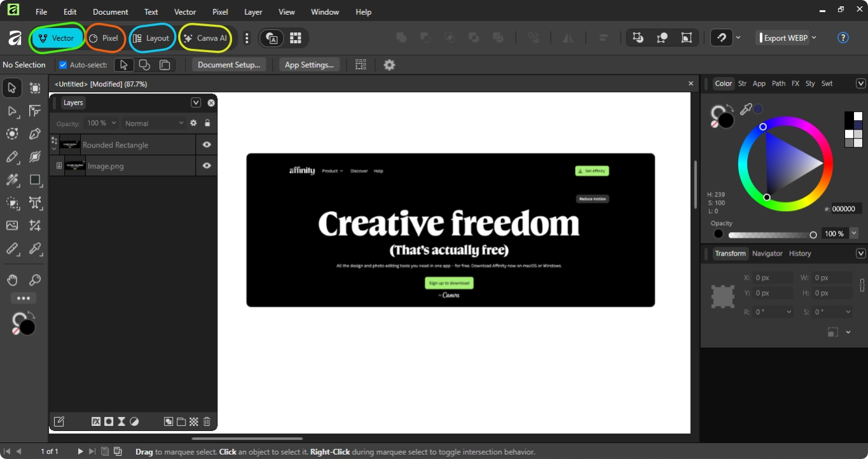Uncheck the Auto-select checkbox
This screenshot has width=868, height=459.
click(62, 64)
